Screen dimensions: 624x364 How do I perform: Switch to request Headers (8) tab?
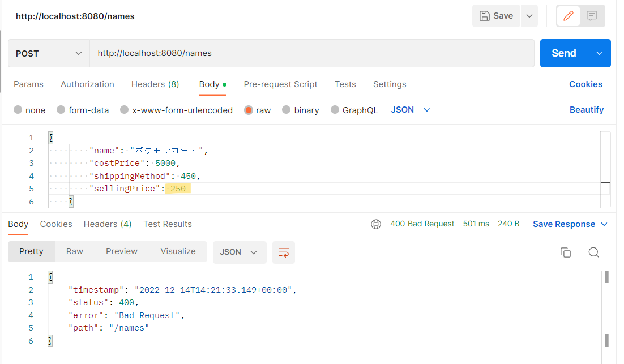[x=155, y=84]
